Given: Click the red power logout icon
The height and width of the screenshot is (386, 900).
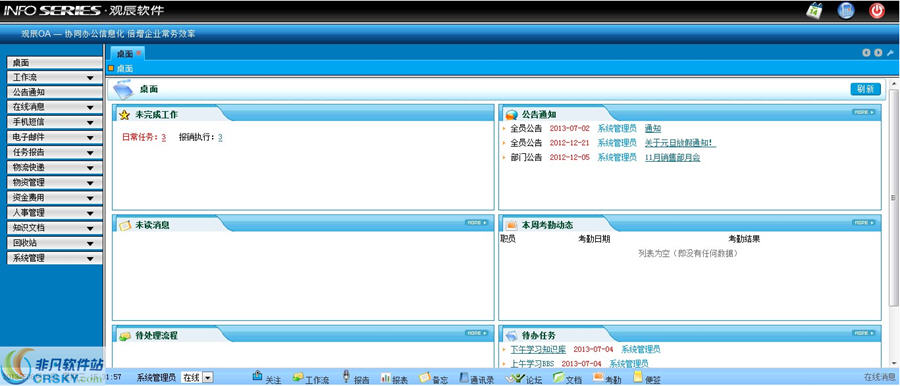Looking at the screenshot, I should click(876, 11).
